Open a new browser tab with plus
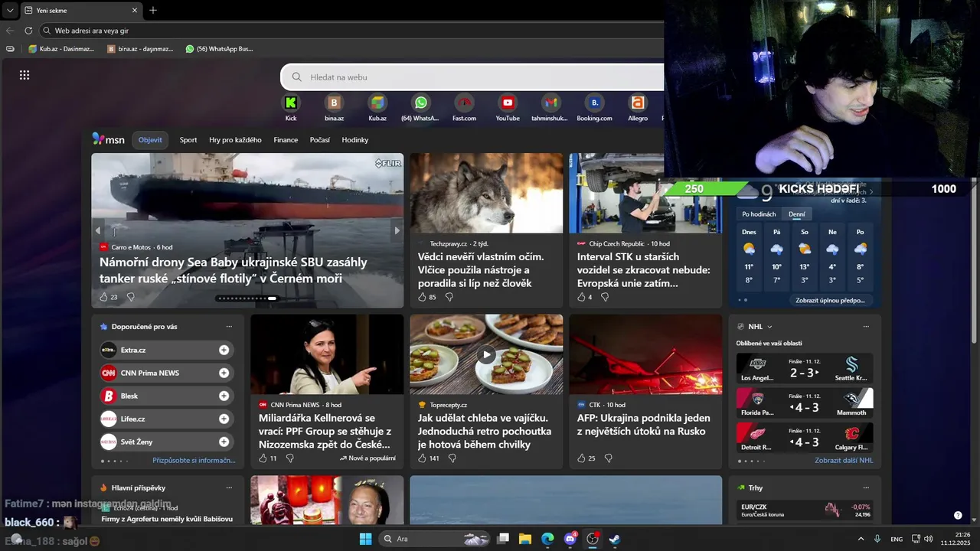Image resolution: width=980 pixels, height=551 pixels. point(153,10)
